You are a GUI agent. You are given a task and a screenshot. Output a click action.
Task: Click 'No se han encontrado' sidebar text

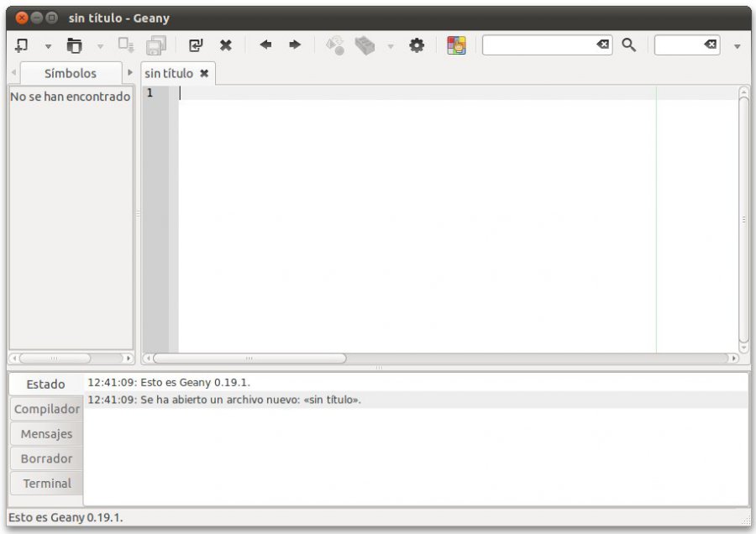click(71, 97)
